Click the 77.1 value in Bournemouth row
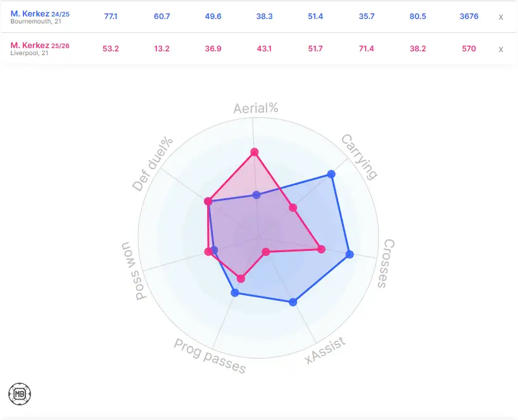 111,16
